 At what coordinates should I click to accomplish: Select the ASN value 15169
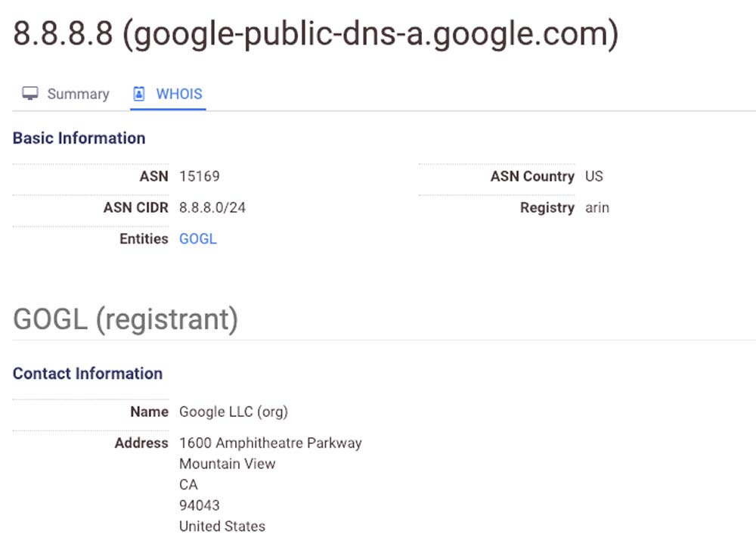pyautogui.click(x=200, y=176)
